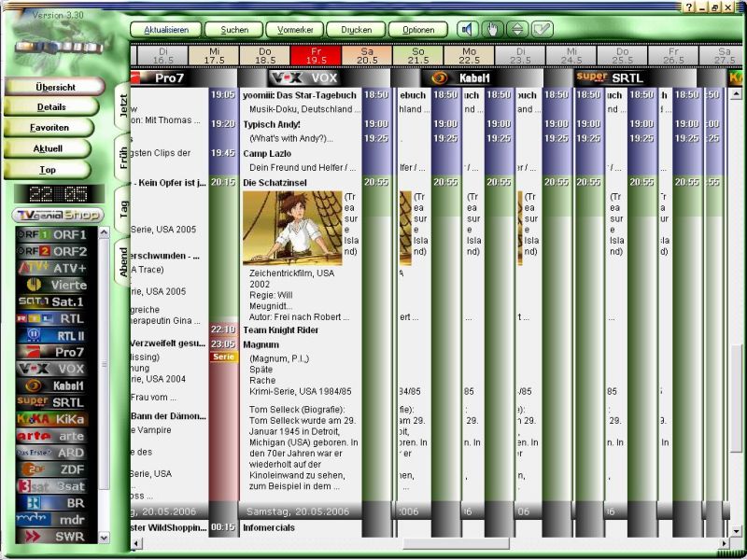Select the Jetzt time tab
This screenshot has width=747, height=560.
click(x=123, y=106)
